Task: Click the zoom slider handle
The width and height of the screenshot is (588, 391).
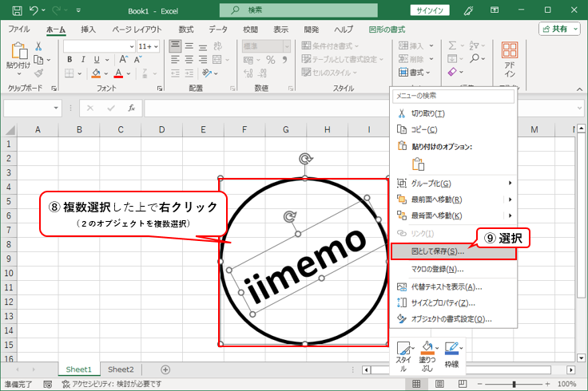Action: coord(514,385)
